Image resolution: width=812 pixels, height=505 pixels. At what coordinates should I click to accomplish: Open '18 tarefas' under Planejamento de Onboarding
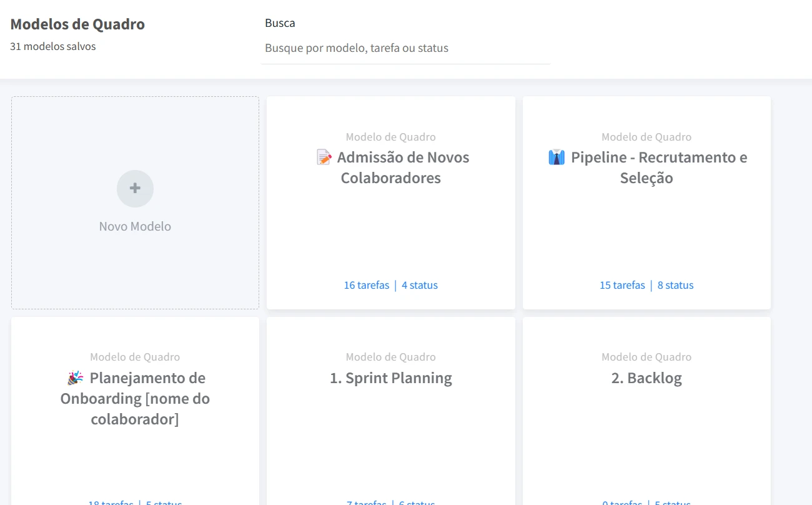(x=111, y=502)
